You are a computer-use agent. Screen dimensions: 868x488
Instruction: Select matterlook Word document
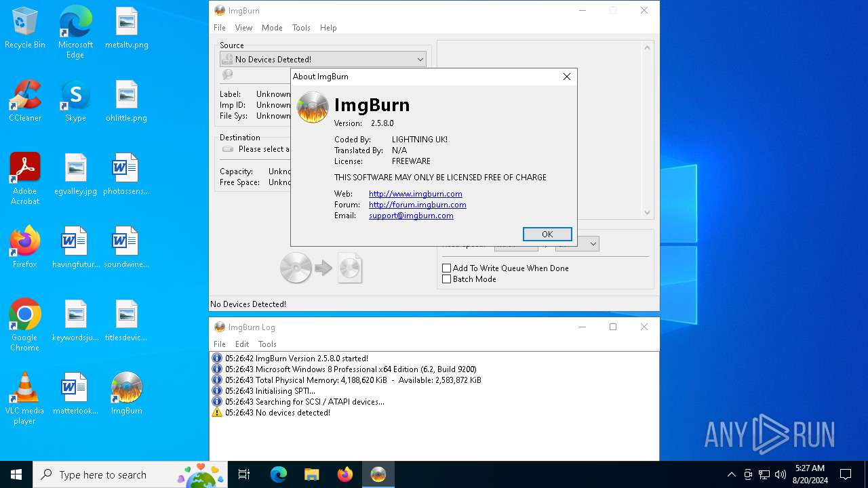[x=75, y=394]
